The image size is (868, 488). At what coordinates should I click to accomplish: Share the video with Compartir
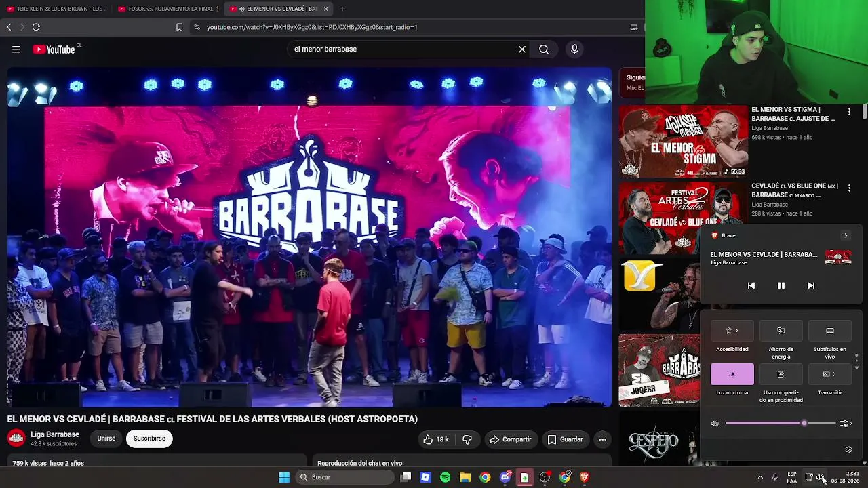pyautogui.click(x=510, y=439)
